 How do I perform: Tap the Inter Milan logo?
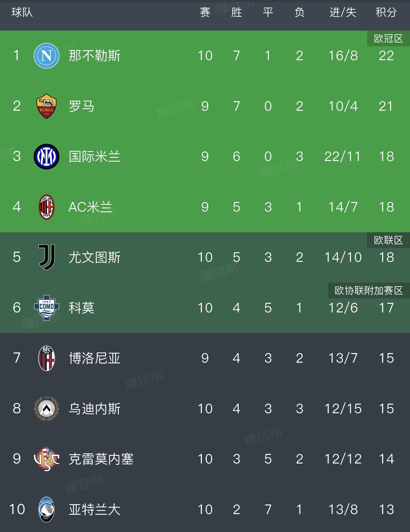46,157
